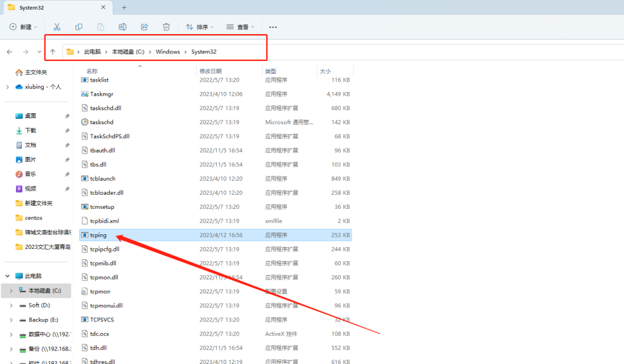Screen dimensions: 624x364
Task: Click the tcping application icon
Action: (x=84, y=235)
